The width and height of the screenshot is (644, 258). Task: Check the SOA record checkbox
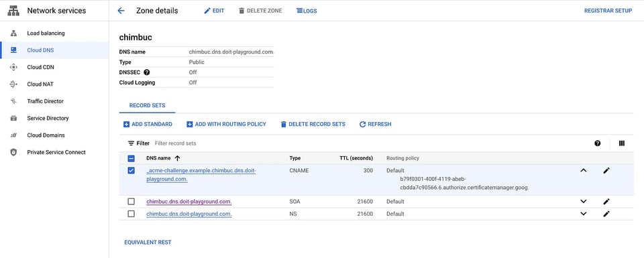[131, 202]
